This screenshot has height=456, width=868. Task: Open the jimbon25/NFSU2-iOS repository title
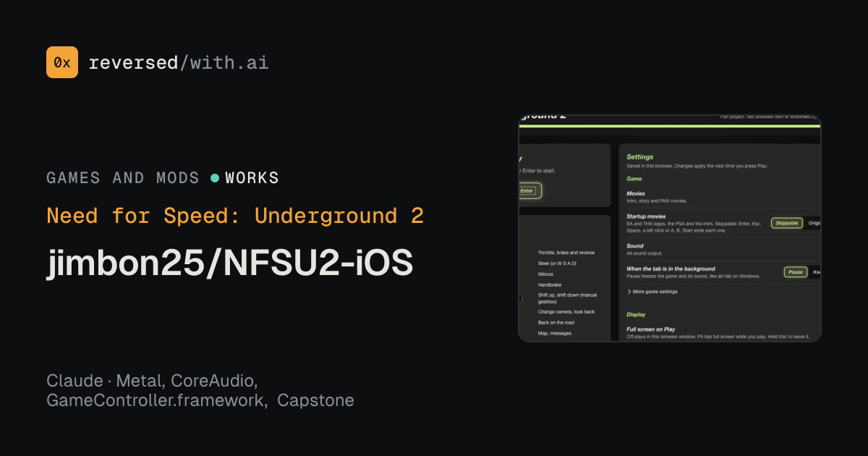pos(230,264)
